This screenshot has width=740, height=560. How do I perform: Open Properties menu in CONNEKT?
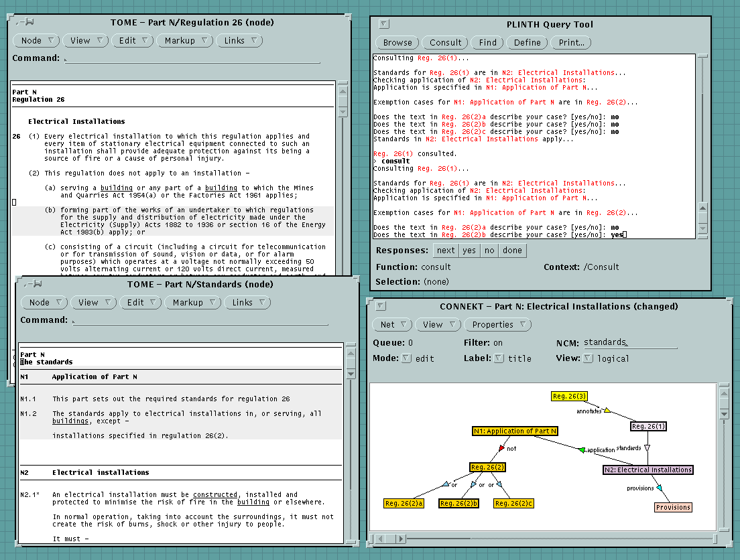(x=498, y=325)
